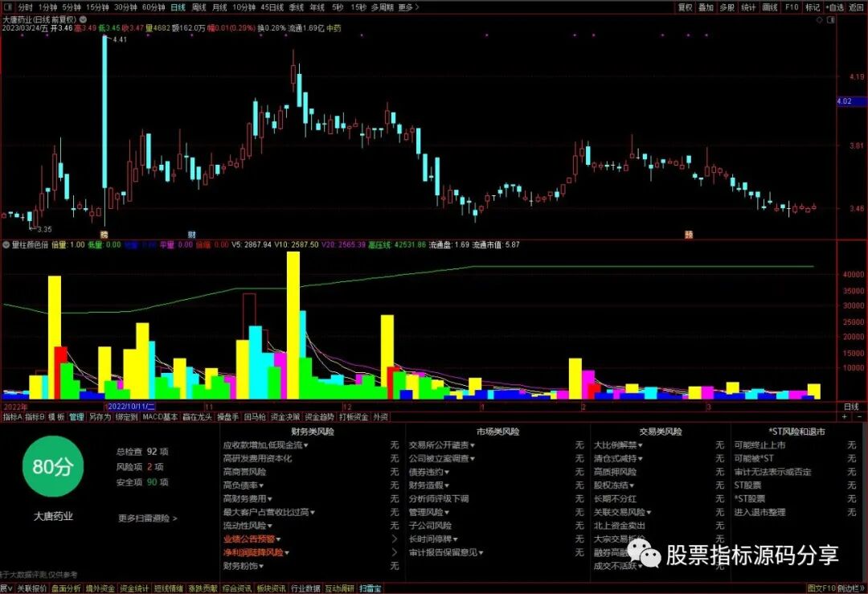Apply the 资金决策 indicator
Screen dimensions: 868x594
(x=285, y=417)
